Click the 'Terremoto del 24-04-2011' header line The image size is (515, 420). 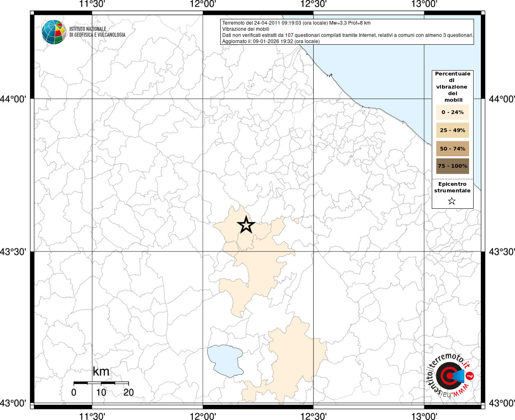[296, 23]
